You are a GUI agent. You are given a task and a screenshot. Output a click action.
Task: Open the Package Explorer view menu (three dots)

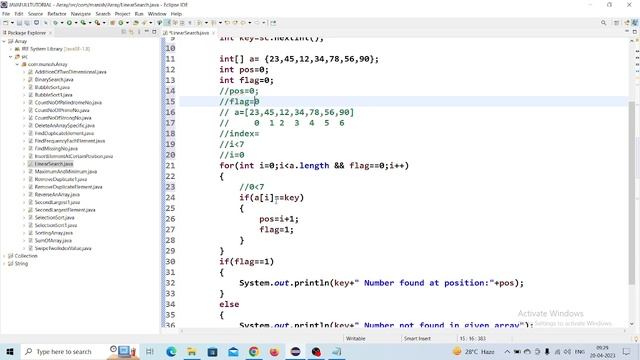pos(139,32)
